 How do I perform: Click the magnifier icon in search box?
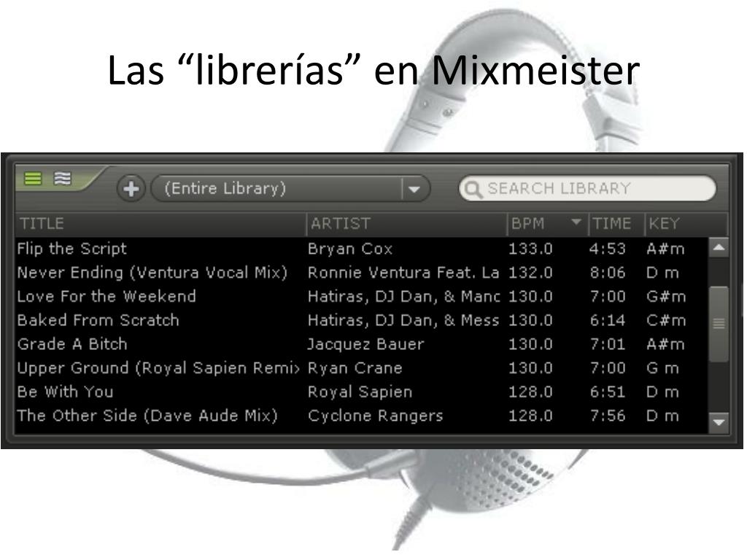pos(473,189)
